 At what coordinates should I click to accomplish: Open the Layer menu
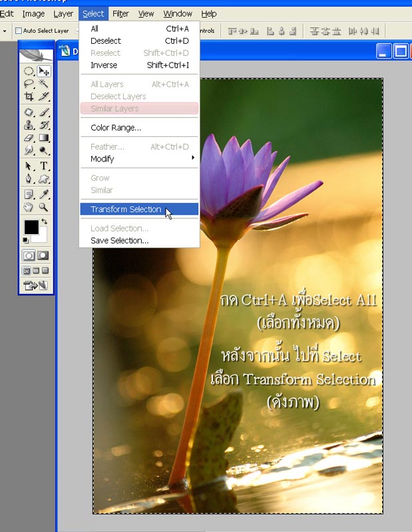pos(63,14)
